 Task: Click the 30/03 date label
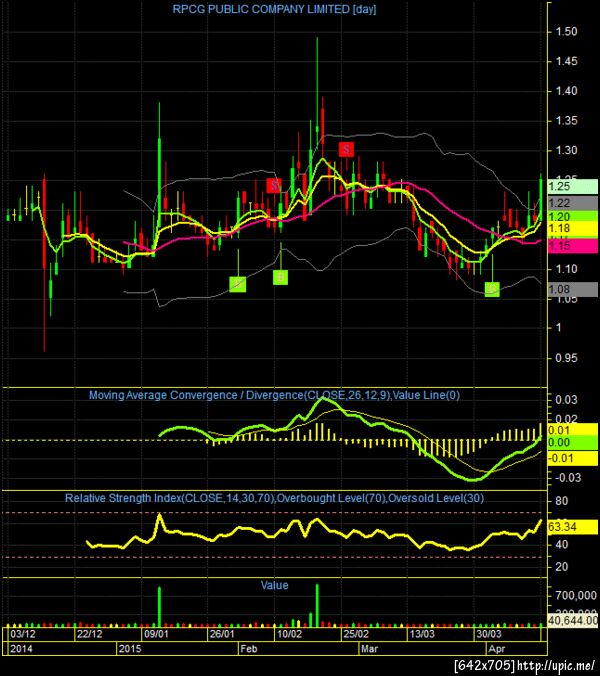pos(489,634)
